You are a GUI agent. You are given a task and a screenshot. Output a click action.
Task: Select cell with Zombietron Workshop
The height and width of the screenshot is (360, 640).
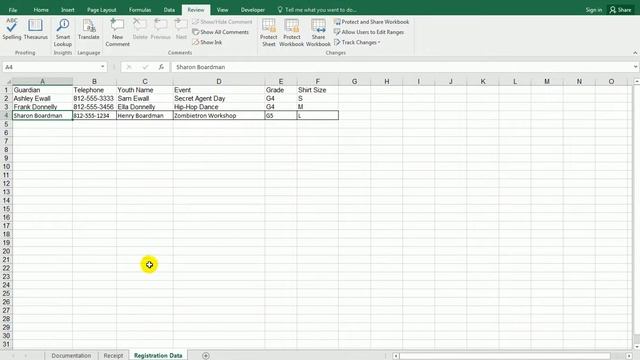click(219, 116)
